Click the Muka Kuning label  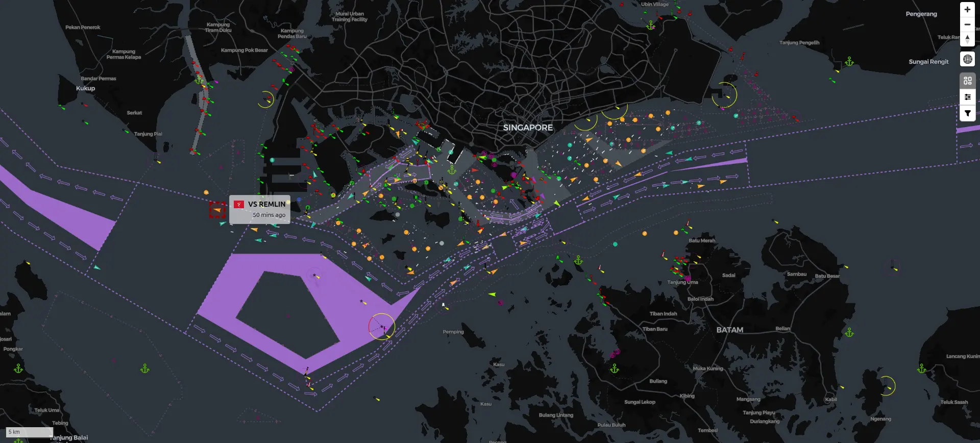tap(708, 368)
